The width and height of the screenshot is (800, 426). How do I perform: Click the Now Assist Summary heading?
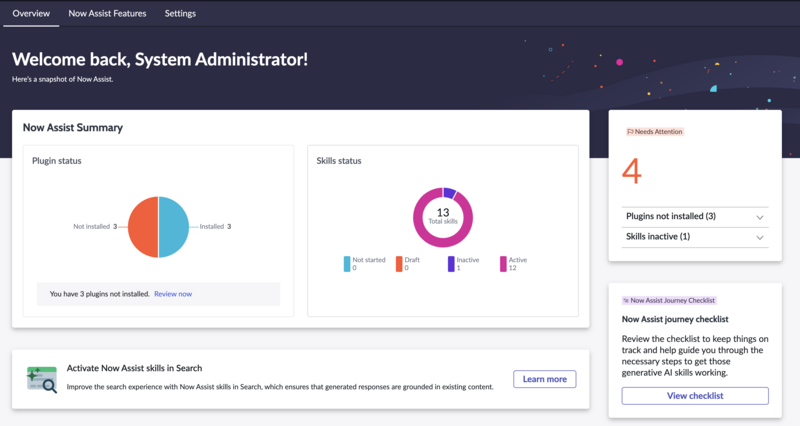click(73, 128)
